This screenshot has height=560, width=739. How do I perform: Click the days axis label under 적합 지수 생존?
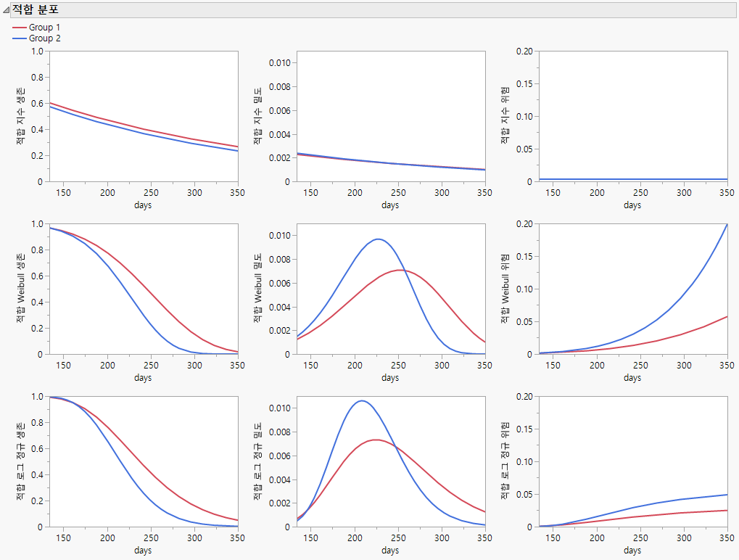(143, 205)
